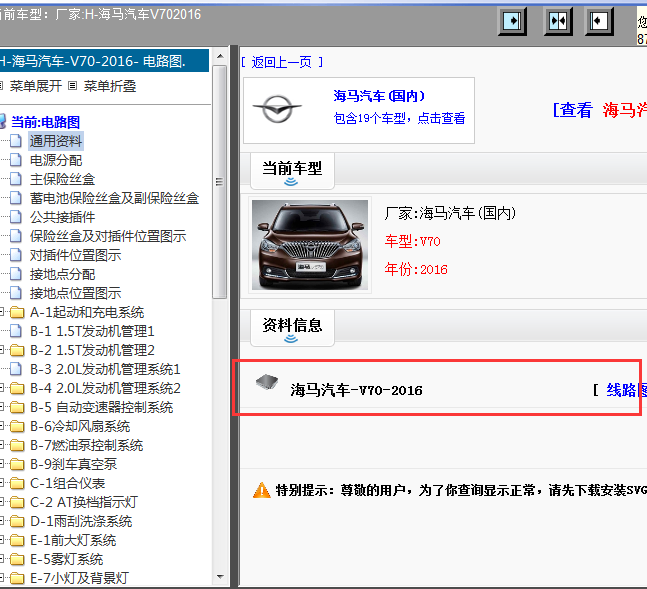Click the 菜单折叠 menu collapse option
This screenshot has height=589, width=647.
point(110,86)
